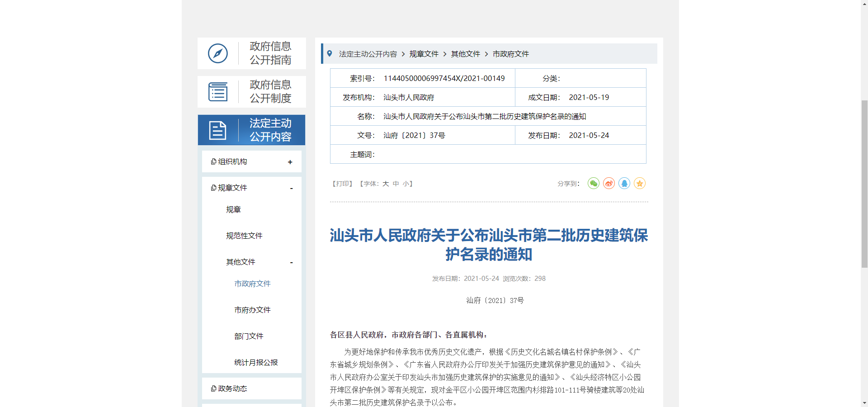868x407 pixels.
Task: Click the small file icon beside 组织机构
Action: (213, 161)
